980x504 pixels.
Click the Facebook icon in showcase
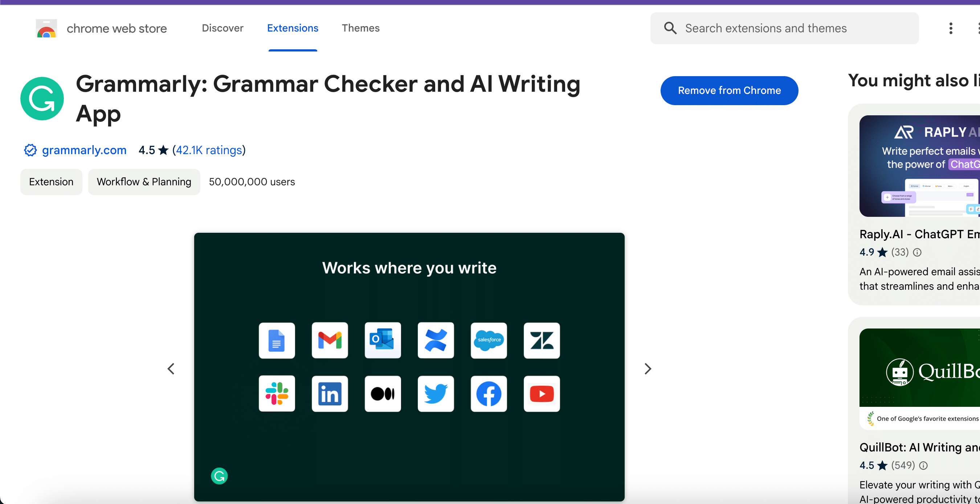click(488, 393)
